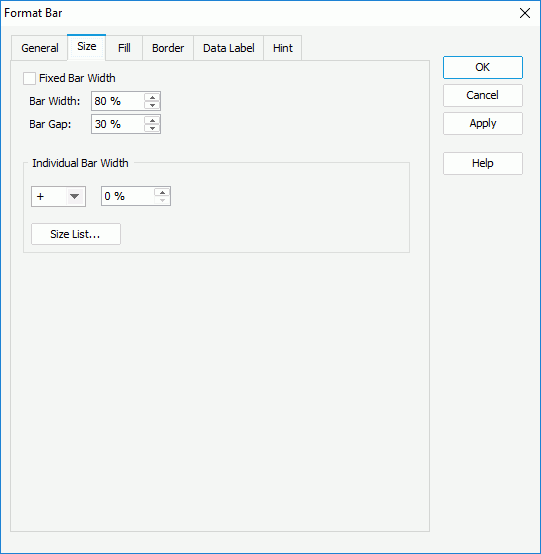Go to the Border tab

(168, 48)
